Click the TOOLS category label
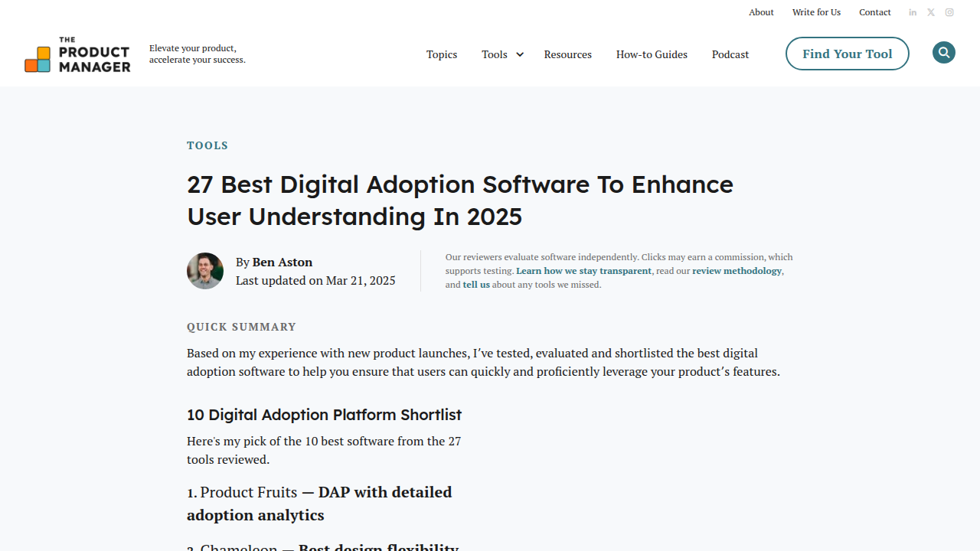Image resolution: width=980 pixels, height=551 pixels. pos(207,145)
